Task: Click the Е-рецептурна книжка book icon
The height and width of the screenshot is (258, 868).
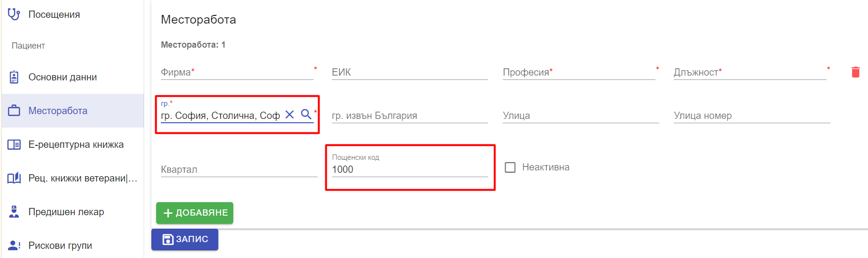Action: click(14, 144)
